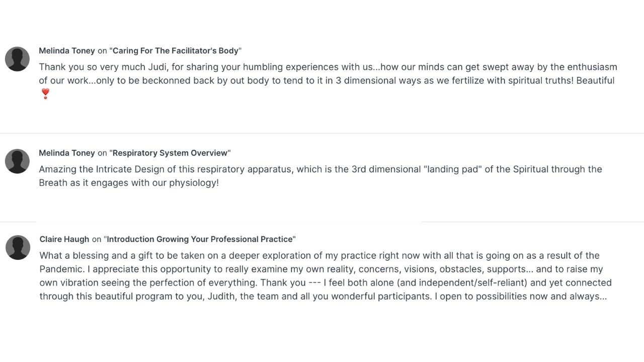Click "Breath as it engages with our physiology!" line
Image resolution: width=644 pixels, height=362 pixels.
[x=129, y=183]
